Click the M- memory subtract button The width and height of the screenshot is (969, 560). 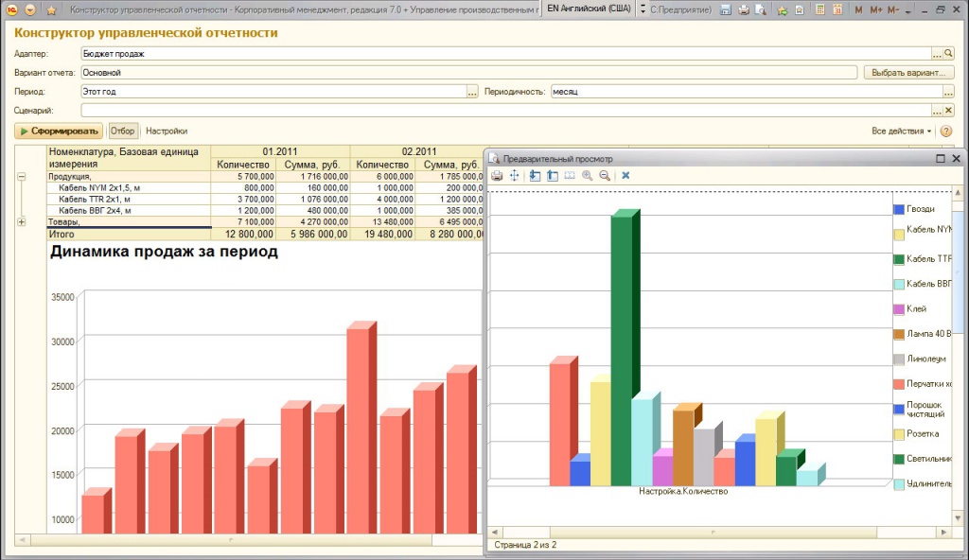click(893, 9)
